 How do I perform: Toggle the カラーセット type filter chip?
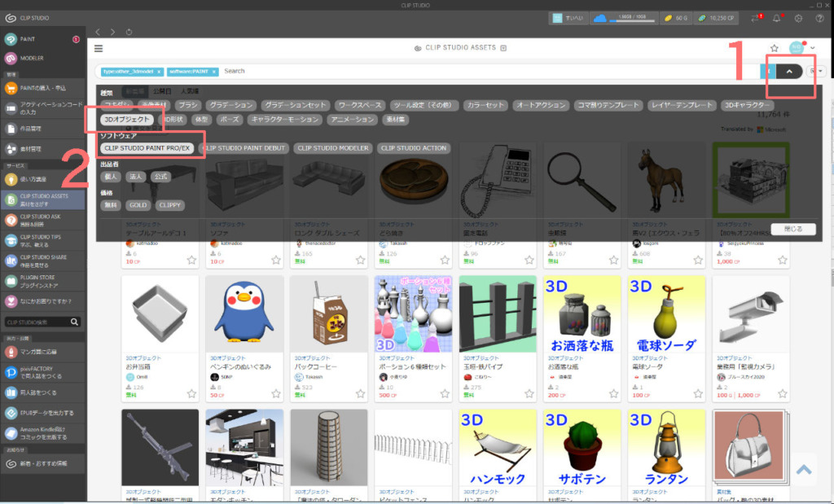(x=485, y=105)
